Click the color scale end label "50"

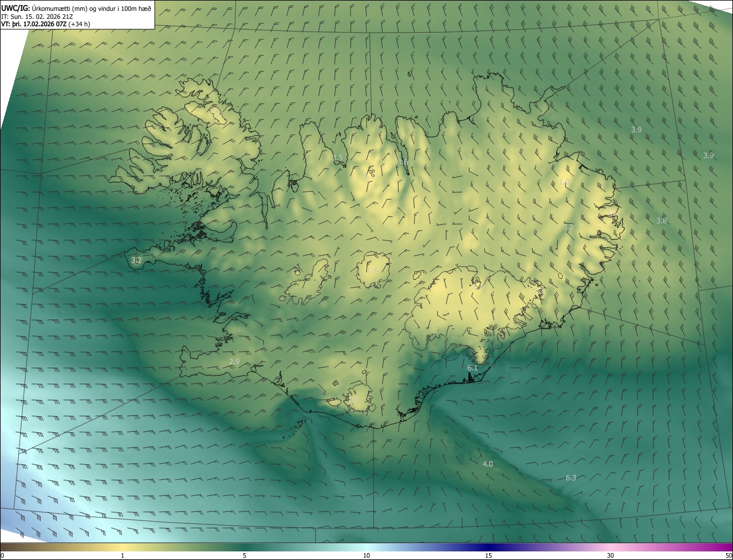tap(728, 555)
